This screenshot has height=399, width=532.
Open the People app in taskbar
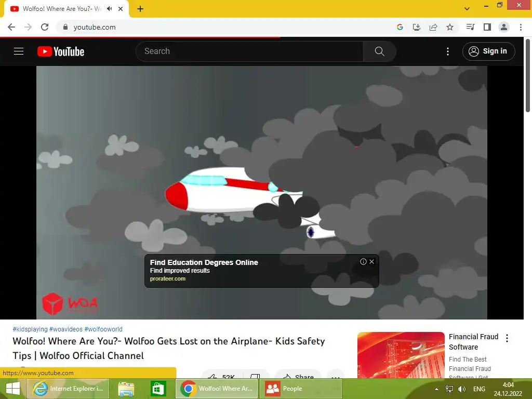pos(301,389)
